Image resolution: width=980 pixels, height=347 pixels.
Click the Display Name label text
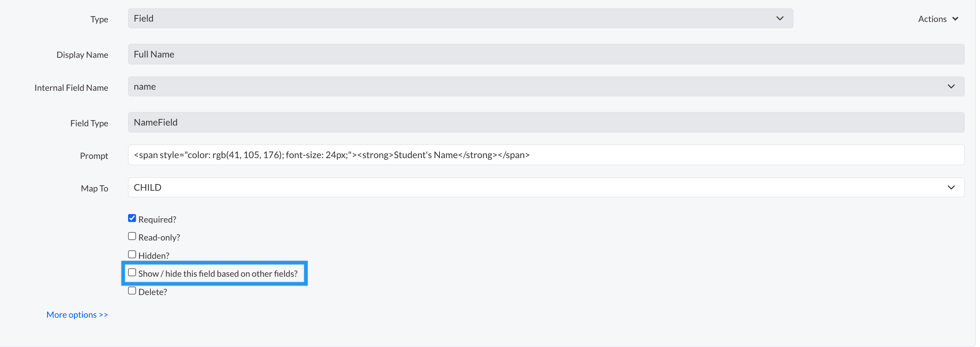(x=82, y=55)
